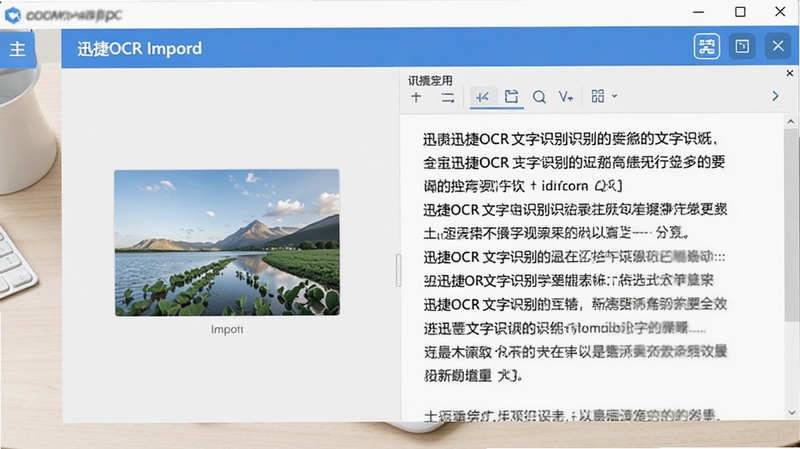Click the window-layout icon in blue header
The width and height of the screenshot is (800, 449).
coord(742,47)
